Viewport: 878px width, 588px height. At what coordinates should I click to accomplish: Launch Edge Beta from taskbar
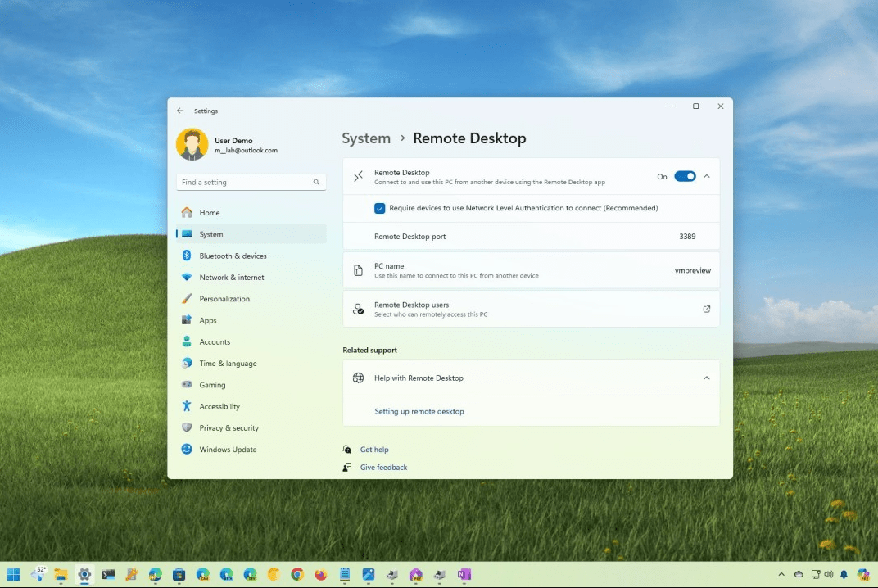point(226,575)
